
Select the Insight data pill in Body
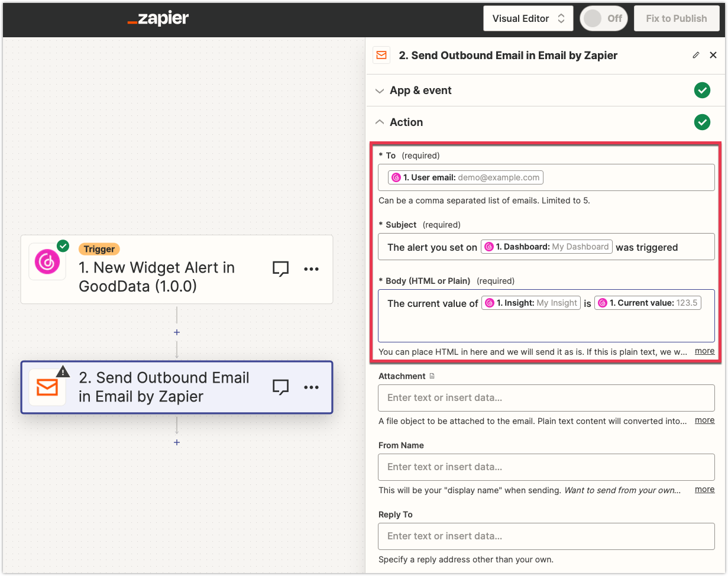[532, 303]
